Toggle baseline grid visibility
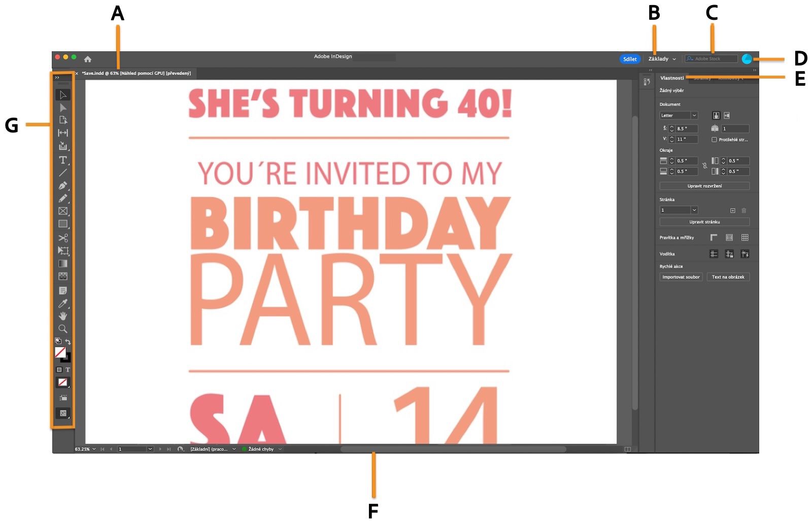The height and width of the screenshot is (524, 812). click(x=729, y=237)
